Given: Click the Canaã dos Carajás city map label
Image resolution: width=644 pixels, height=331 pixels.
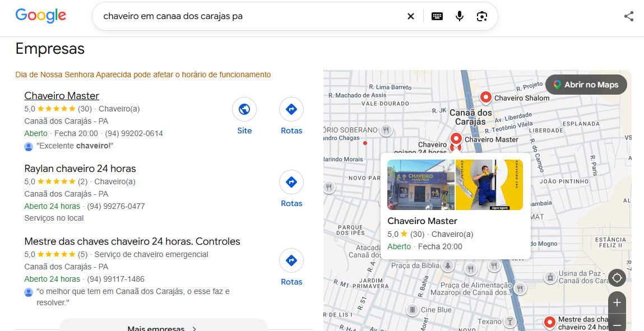Looking at the screenshot, I should [471, 117].
